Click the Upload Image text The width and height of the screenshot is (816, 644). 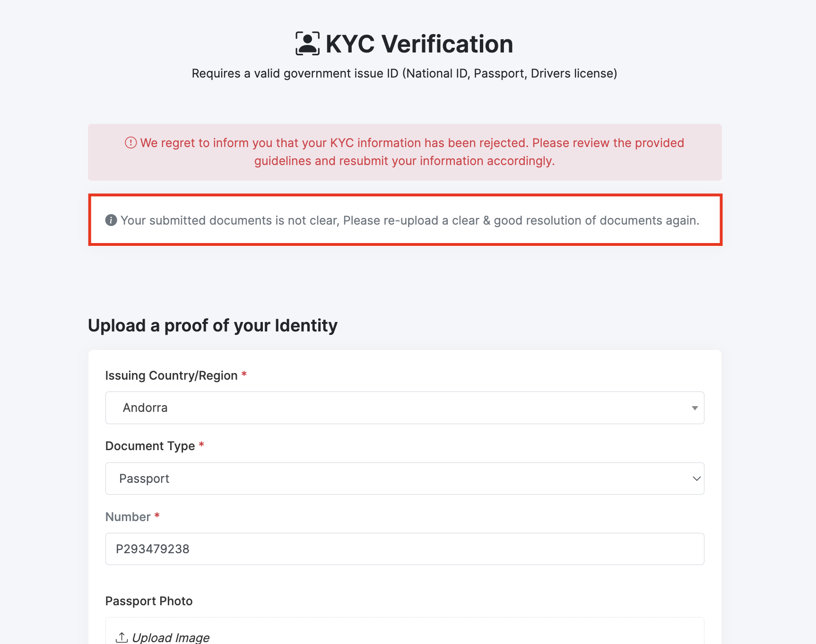tap(171, 637)
